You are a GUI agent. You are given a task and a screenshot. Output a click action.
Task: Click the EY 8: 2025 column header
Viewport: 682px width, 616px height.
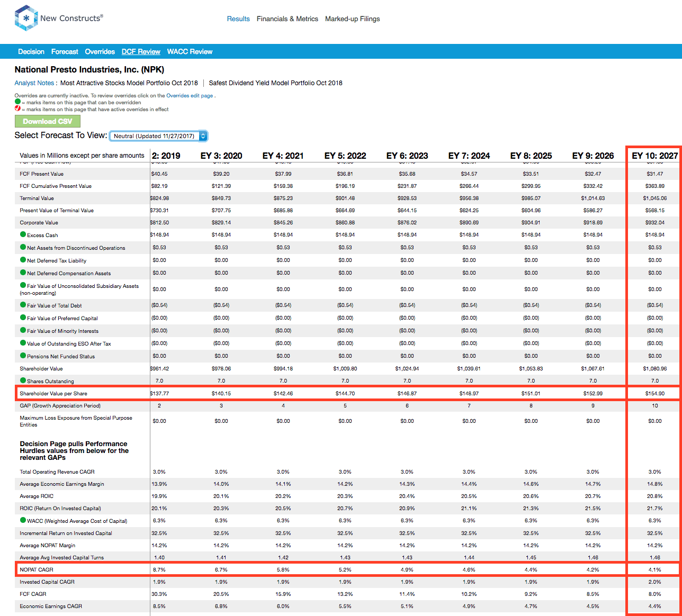point(531,156)
